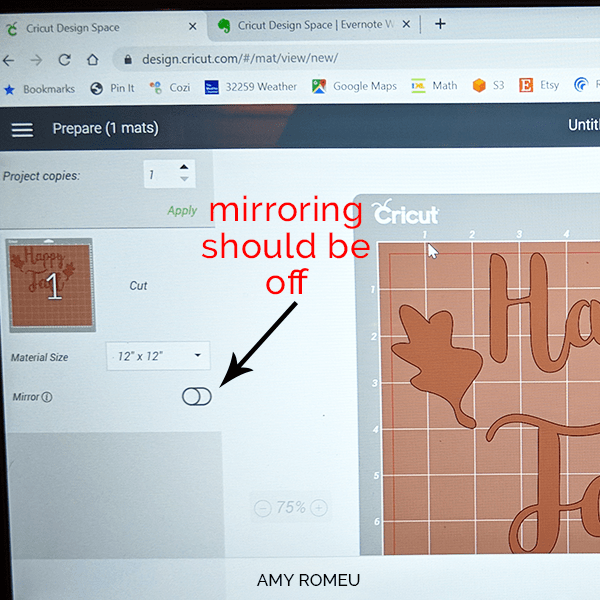Select mat 1 thumbnail

(51, 285)
